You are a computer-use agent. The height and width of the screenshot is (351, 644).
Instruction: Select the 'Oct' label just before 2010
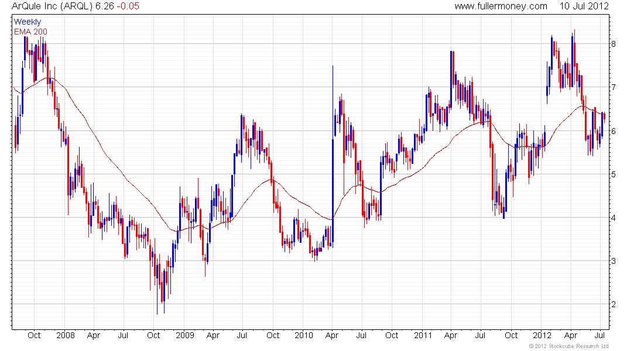[x=273, y=335]
